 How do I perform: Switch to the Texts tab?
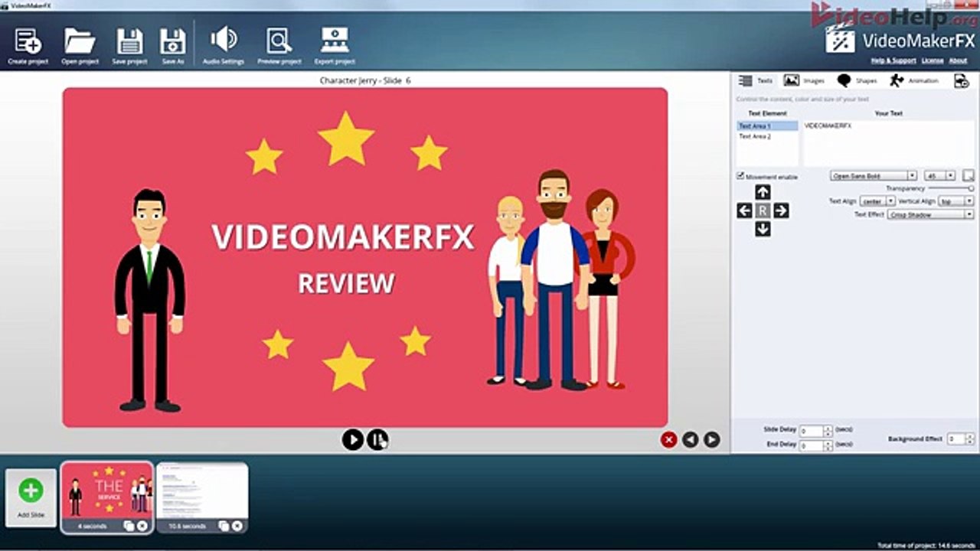(x=756, y=80)
